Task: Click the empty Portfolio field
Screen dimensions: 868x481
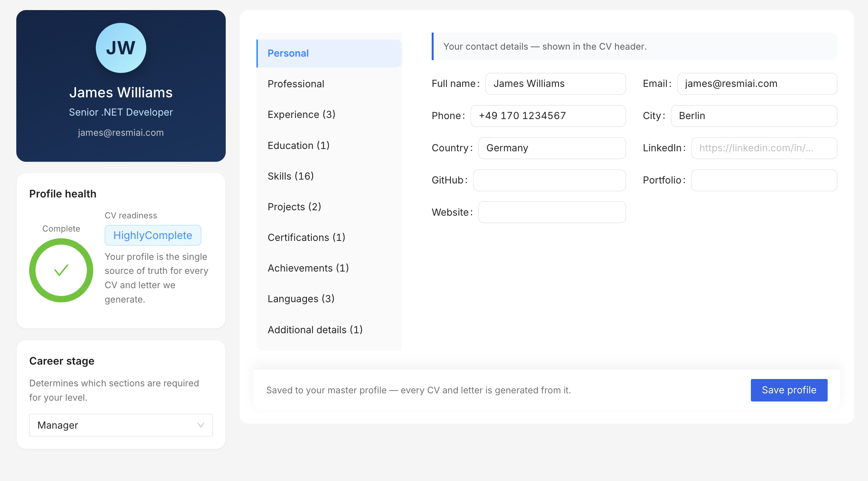Action: pyautogui.click(x=764, y=180)
